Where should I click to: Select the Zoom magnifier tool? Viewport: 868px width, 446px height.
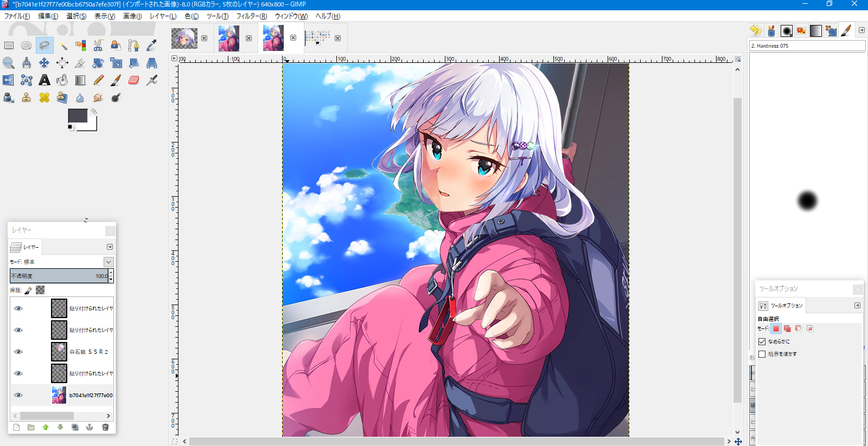click(9, 63)
